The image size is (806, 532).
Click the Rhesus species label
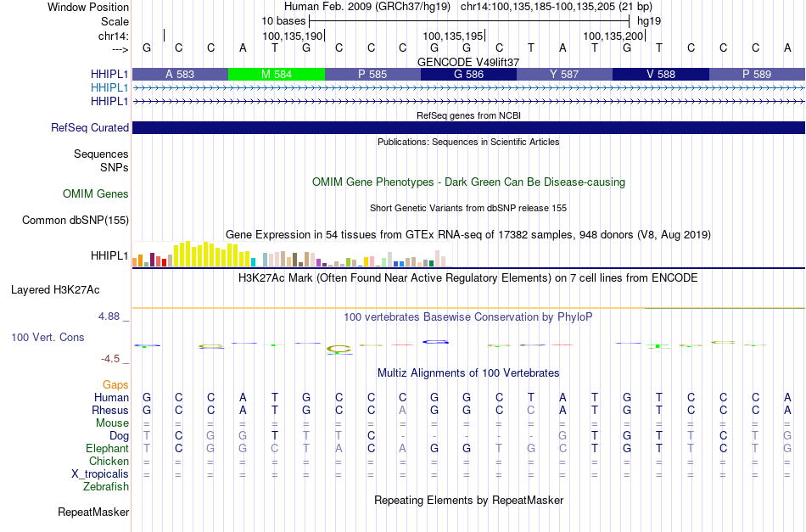click(110, 411)
